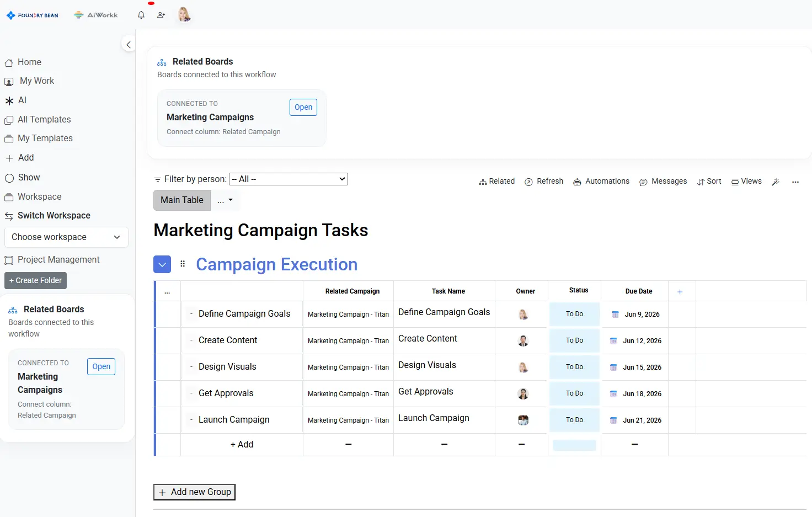The width and height of the screenshot is (812, 517).
Task: Click the Status column header
Action: point(579,290)
